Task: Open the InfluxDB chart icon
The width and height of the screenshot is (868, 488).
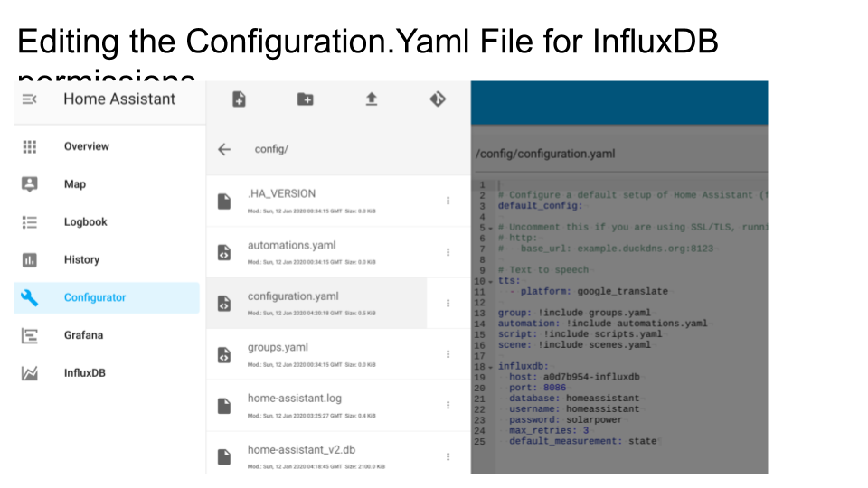Action: 29,373
